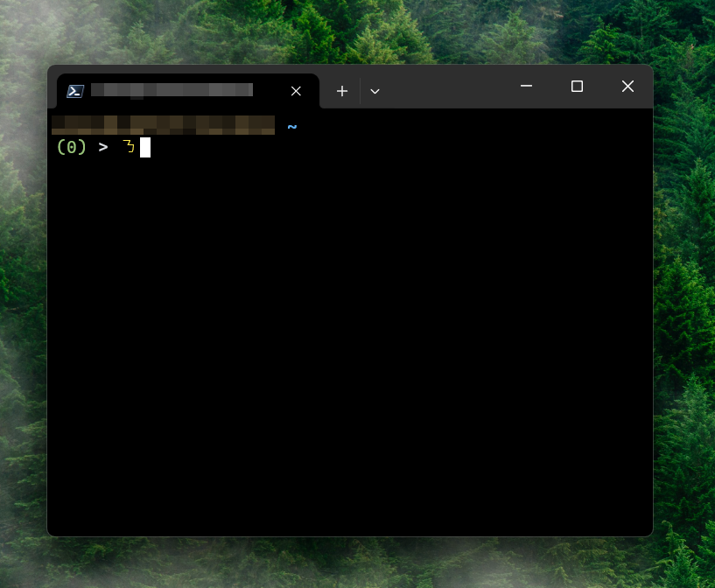The height and width of the screenshot is (588, 715).
Task: Open a new tab with plus button
Action: 342,91
